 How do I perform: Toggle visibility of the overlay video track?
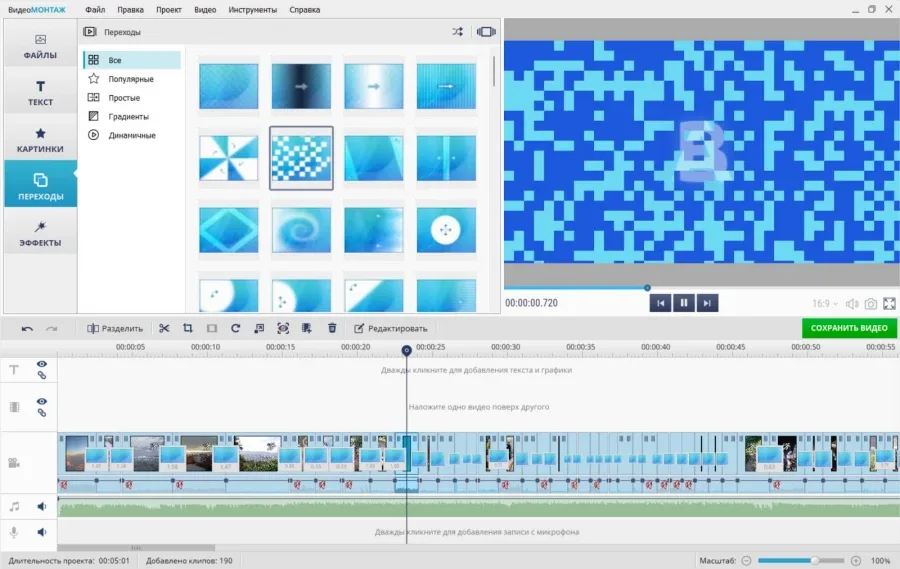(x=42, y=401)
